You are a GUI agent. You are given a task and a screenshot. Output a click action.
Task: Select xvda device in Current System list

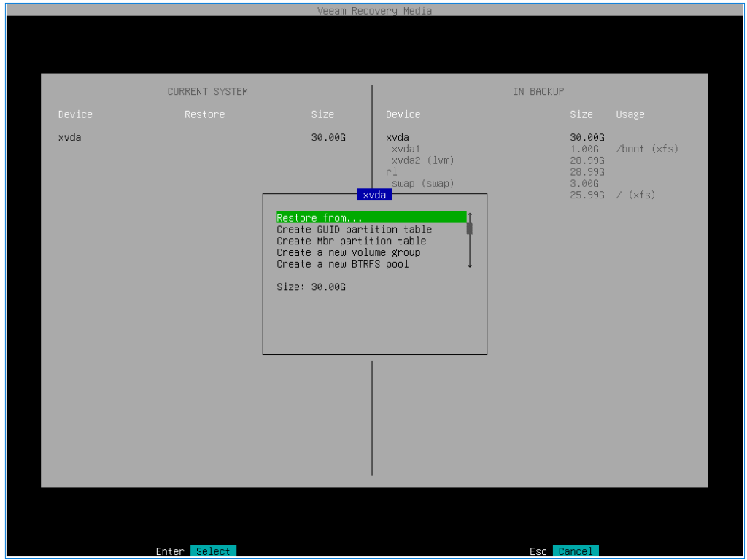[69, 138]
